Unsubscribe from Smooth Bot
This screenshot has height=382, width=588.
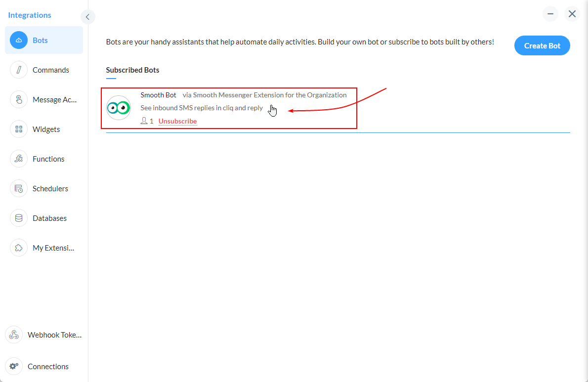point(178,121)
